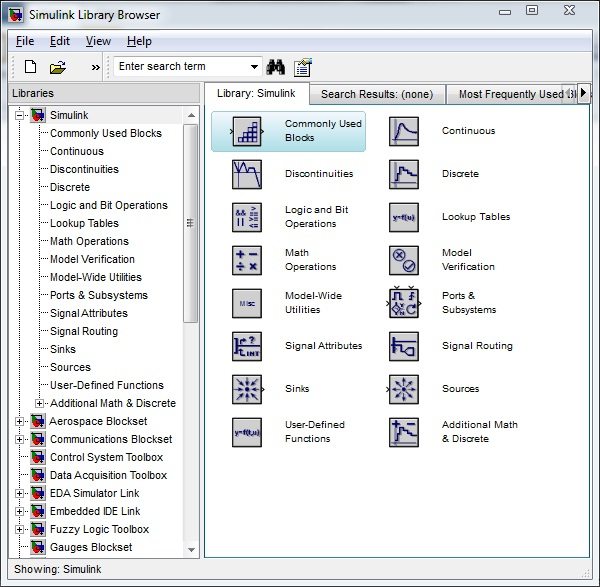Viewport: 600px width, 587px height.
Task: Open the Sources block library icon
Action: point(404,389)
